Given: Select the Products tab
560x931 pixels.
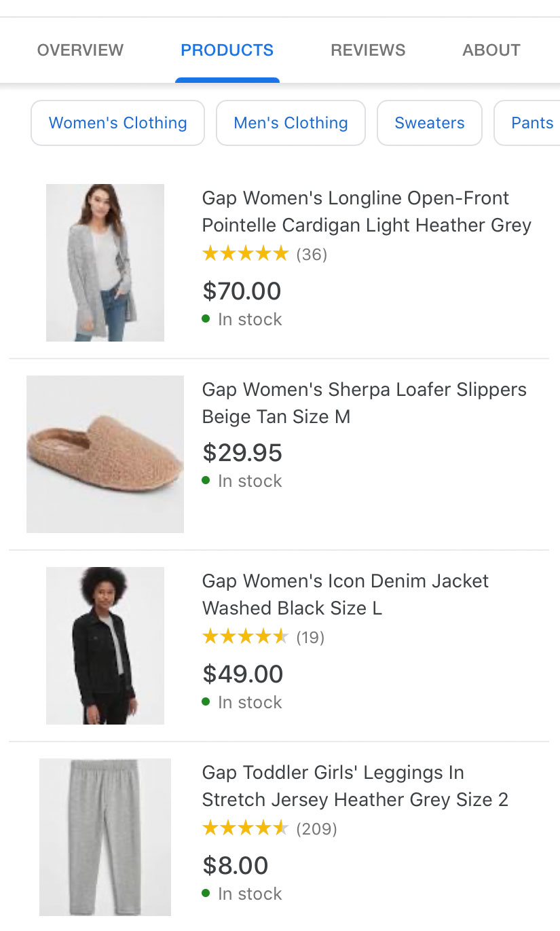Looking at the screenshot, I should tap(227, 50).
